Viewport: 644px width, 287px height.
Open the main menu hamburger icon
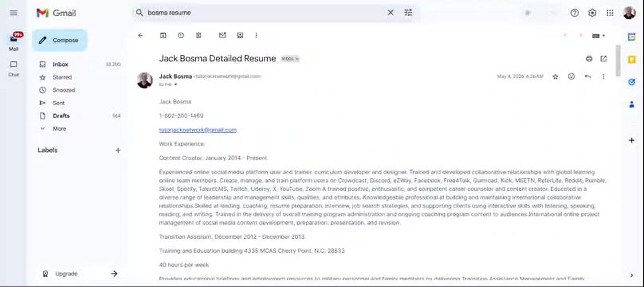point(14,13)
